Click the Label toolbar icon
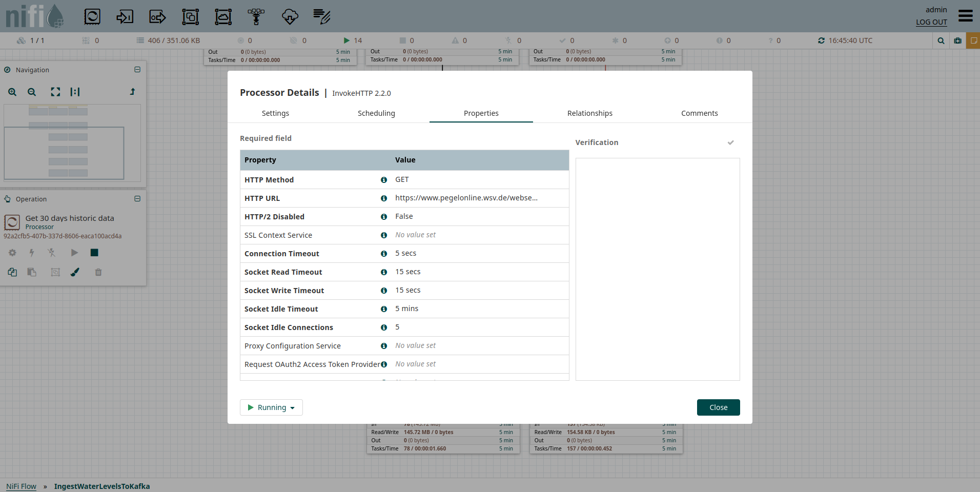The height and width of the screenshot is (492, 980). pos(322,17)
